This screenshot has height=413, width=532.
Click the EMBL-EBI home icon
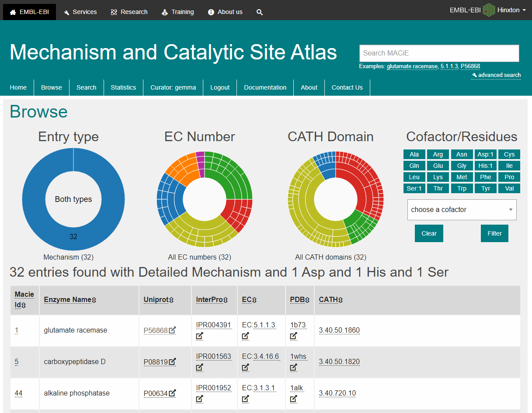(13, 12)
